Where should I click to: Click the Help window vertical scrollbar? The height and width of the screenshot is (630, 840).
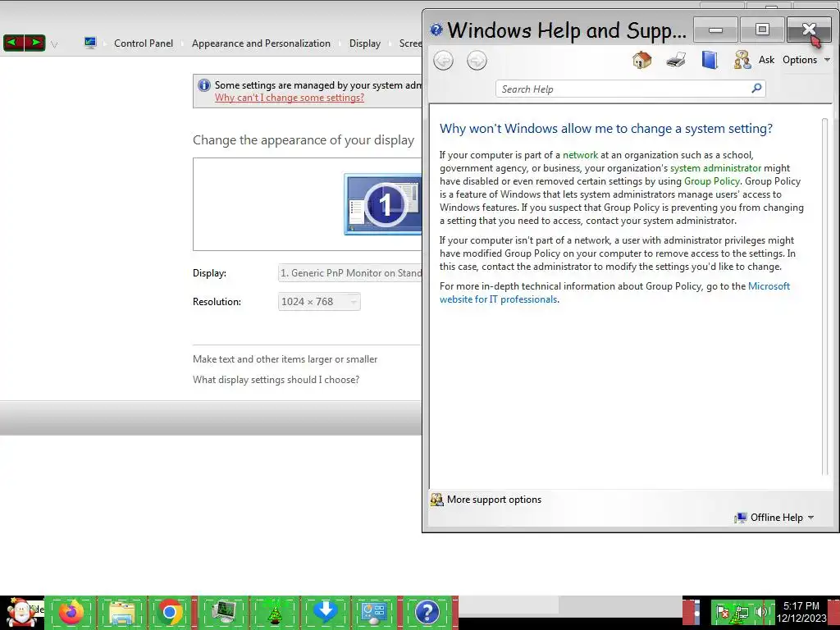point(825,296)
